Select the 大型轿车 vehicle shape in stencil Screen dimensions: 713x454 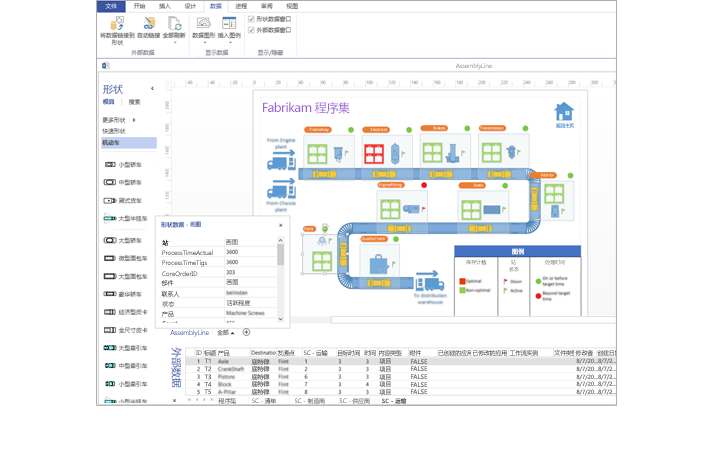point(123,240)
